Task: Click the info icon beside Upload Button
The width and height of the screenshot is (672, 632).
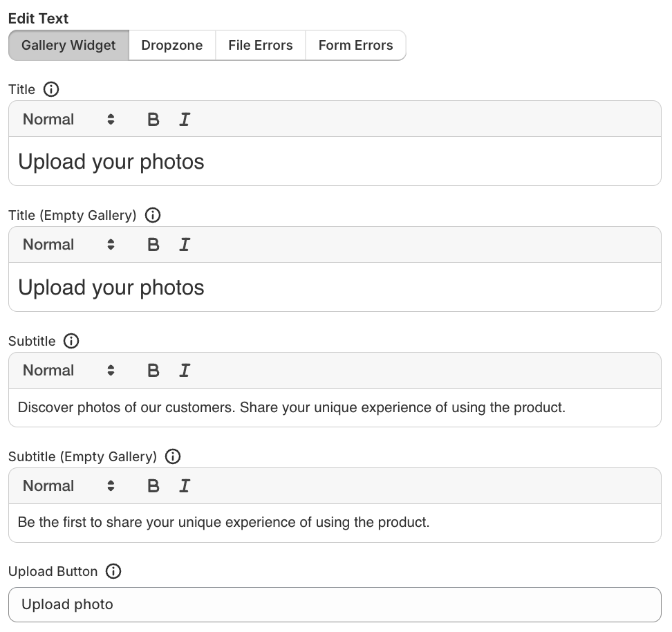Action: (x=113, y=571)
